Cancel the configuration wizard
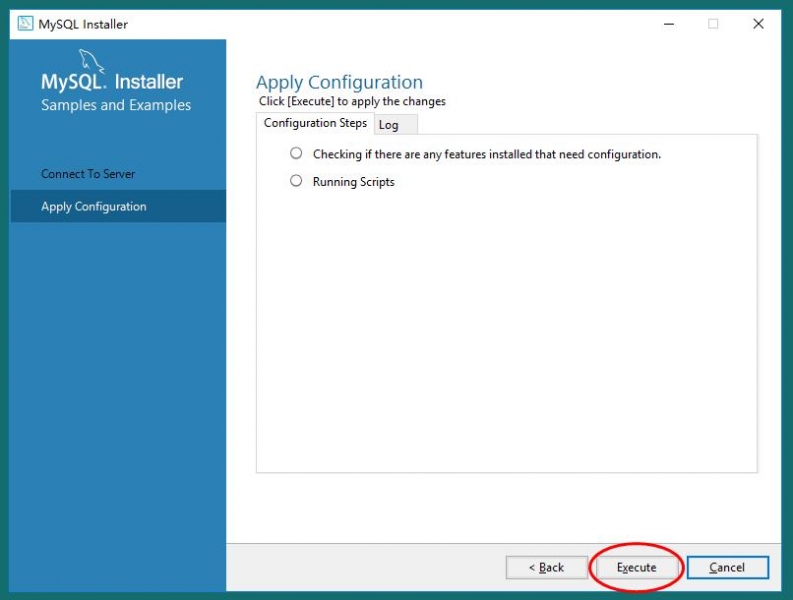The image size is (793, 600). point(727,567)
